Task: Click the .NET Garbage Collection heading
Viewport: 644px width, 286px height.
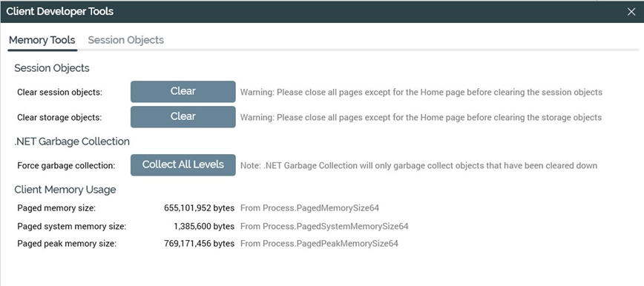Action: tap(72, 142)
